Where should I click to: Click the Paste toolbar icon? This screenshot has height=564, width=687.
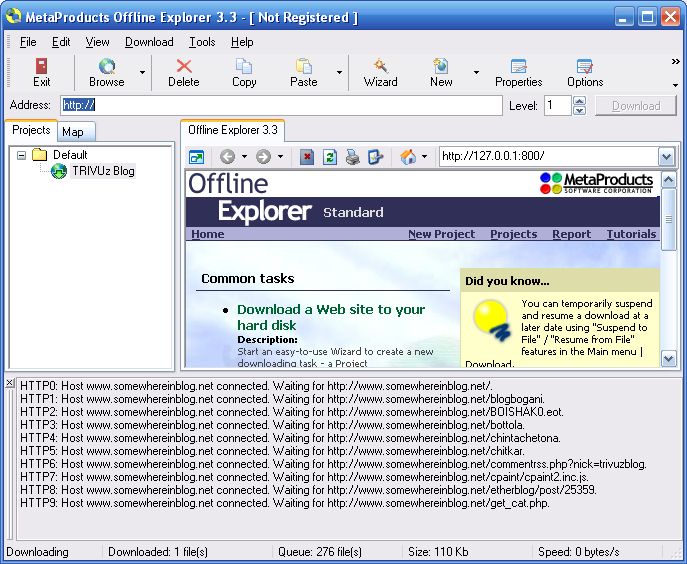[304, 67]
